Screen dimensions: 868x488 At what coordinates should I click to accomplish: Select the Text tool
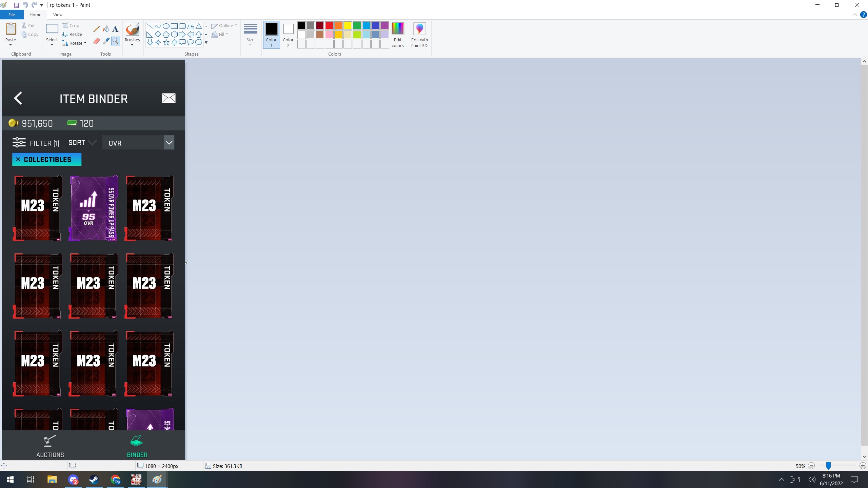click(x=115, y=29)
